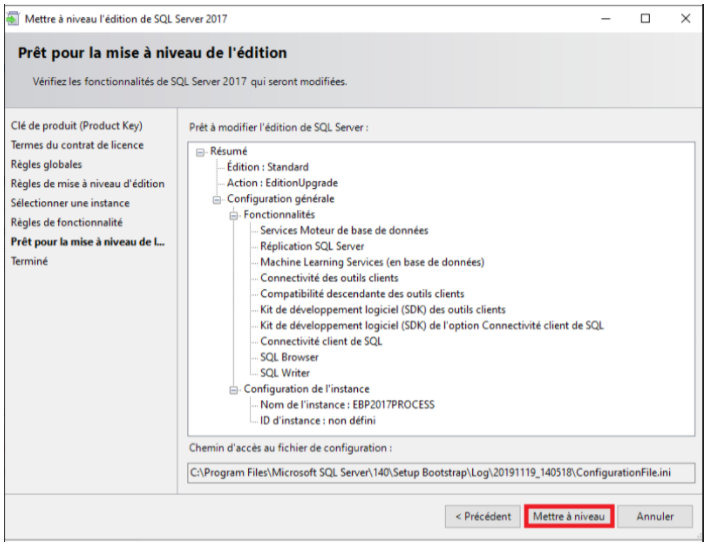
Task: Select the Clé de produit (Product Key) step
Action: 76,126
